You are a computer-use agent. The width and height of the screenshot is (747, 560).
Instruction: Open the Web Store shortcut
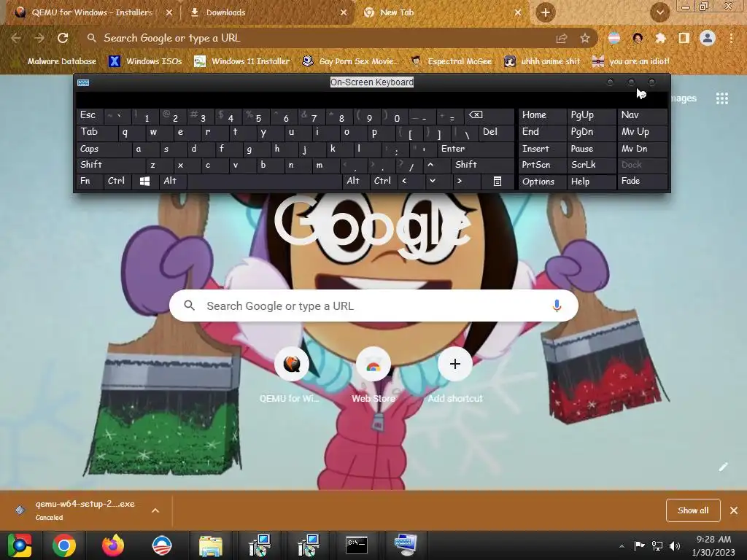click(x=373, y=365)
